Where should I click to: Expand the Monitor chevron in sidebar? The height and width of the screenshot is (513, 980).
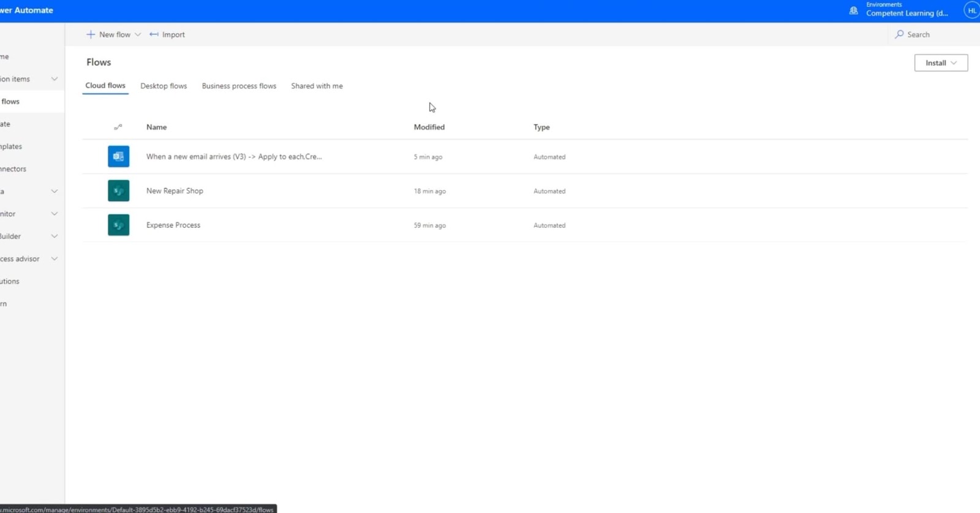[55, 214]
